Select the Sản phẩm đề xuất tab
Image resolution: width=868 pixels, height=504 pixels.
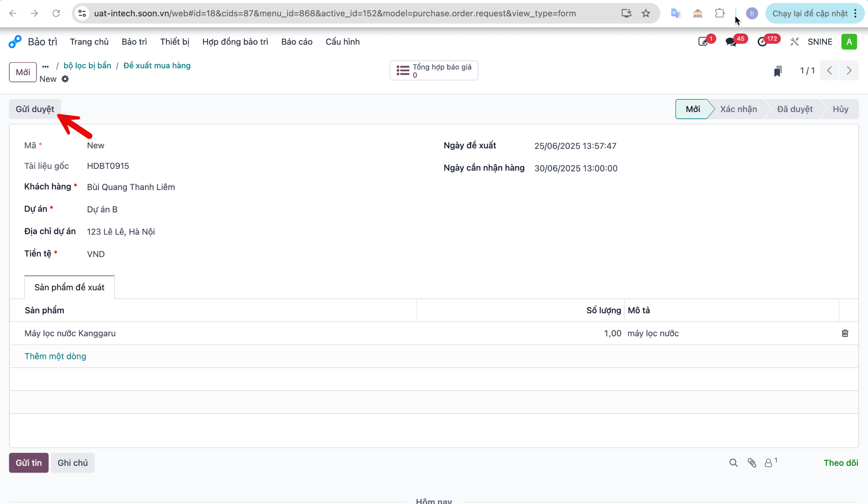pos(70,287)
